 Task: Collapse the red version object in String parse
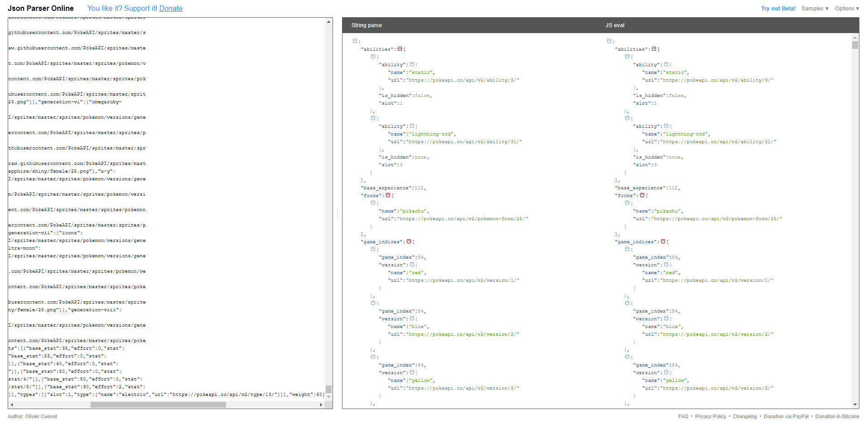[x=411, y=265]
